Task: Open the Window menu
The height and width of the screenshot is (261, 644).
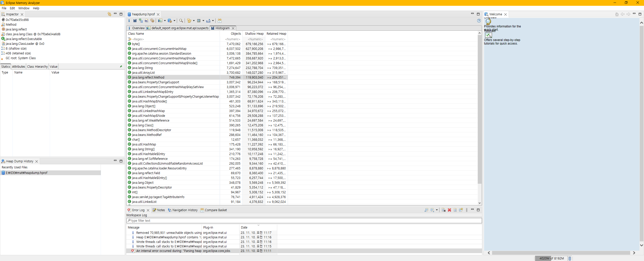Action: (x=24, y=8)
